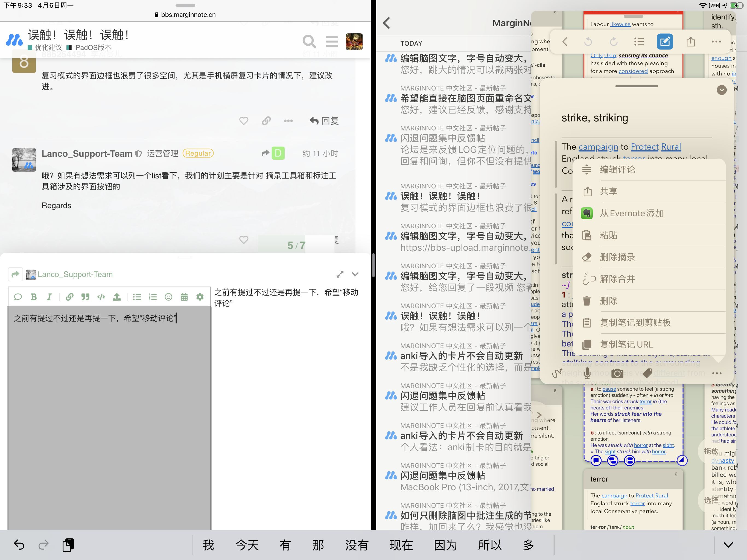Insert blockquote in the composer

85,297
